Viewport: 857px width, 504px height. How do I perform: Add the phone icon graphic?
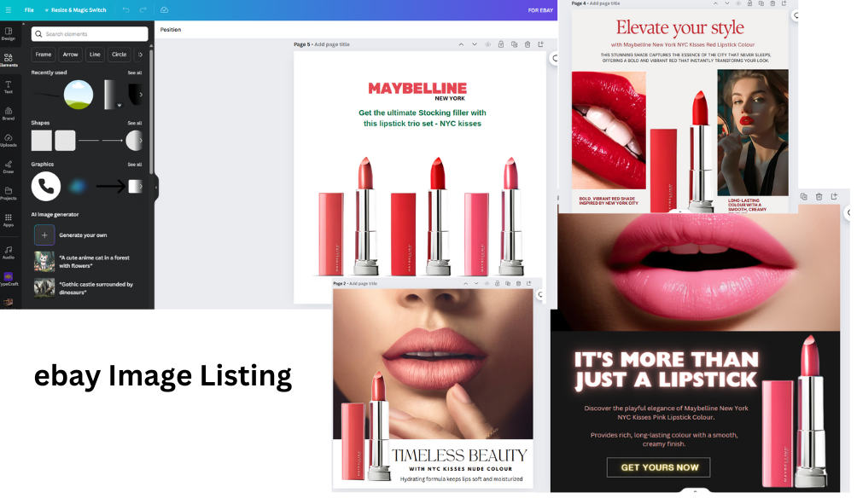tap(46, 186)
